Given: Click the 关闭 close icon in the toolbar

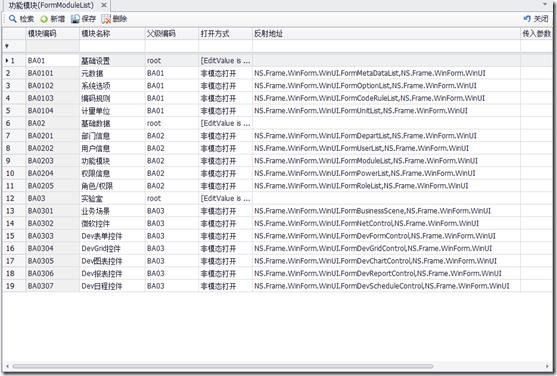Looking at the screenshot, I should [x=527, y=18].
